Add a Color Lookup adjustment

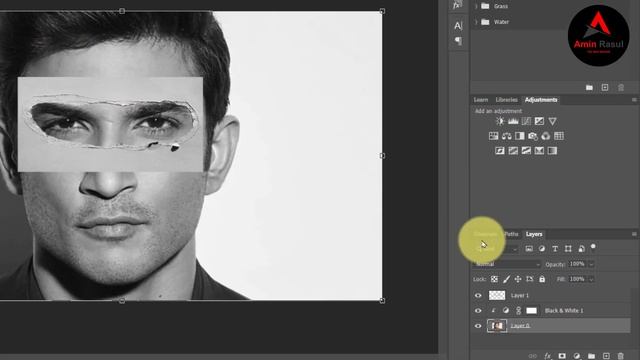[559, 136]
